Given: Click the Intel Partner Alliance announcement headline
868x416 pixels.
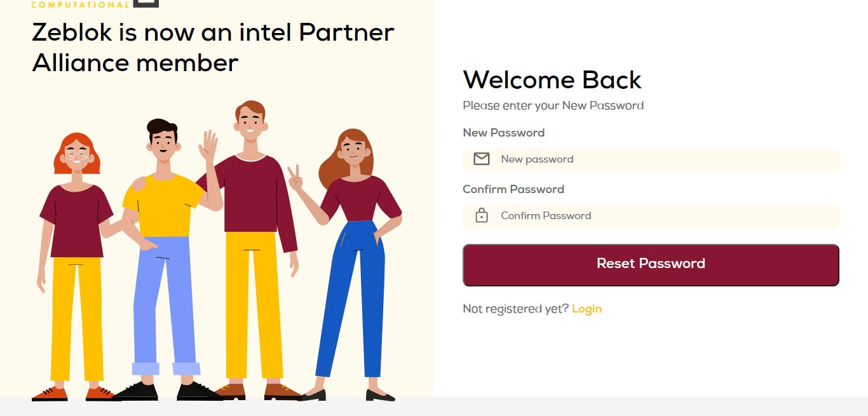Looking at the screenshot, I should (213, 47).
